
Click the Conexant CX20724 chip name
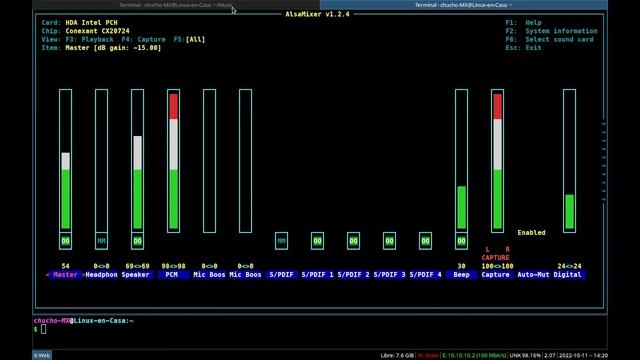pyautogui.click(x=97, y=31)
